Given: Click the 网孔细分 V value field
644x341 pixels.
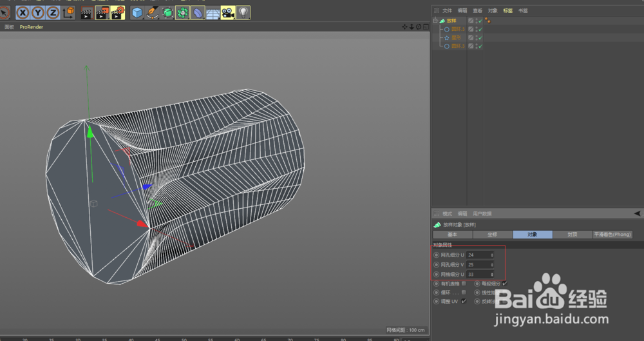Looking at the screenshot, I should [479, 265].
